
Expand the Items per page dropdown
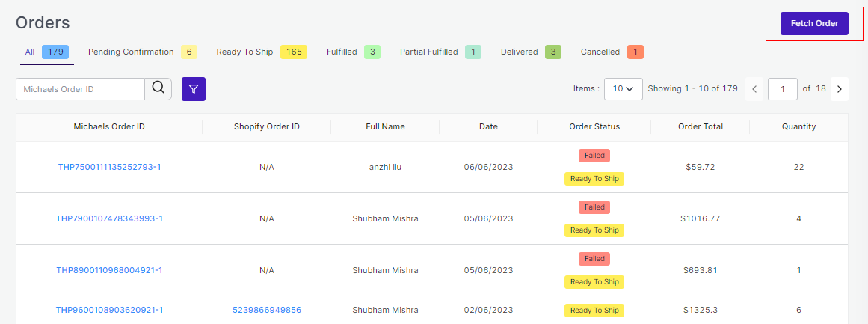click(624, 89)
